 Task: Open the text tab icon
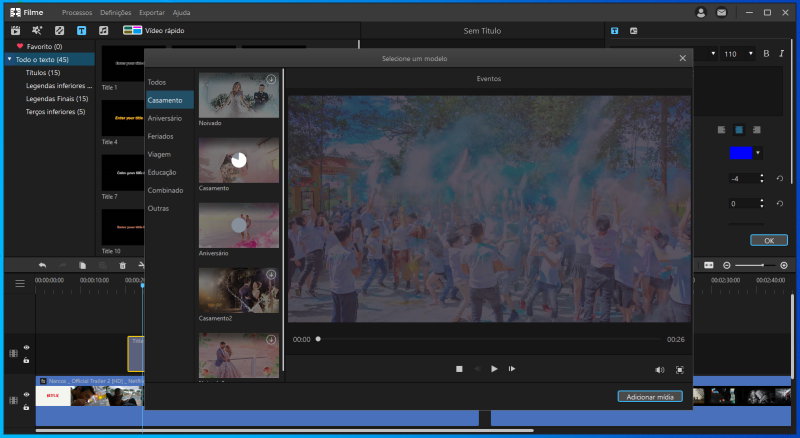pos(82,31)
